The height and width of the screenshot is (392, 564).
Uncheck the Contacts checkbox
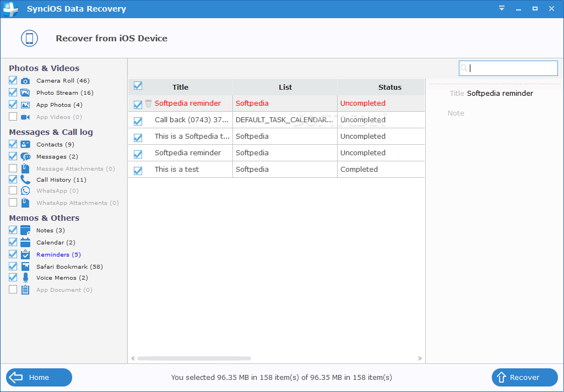pos(13,144)
